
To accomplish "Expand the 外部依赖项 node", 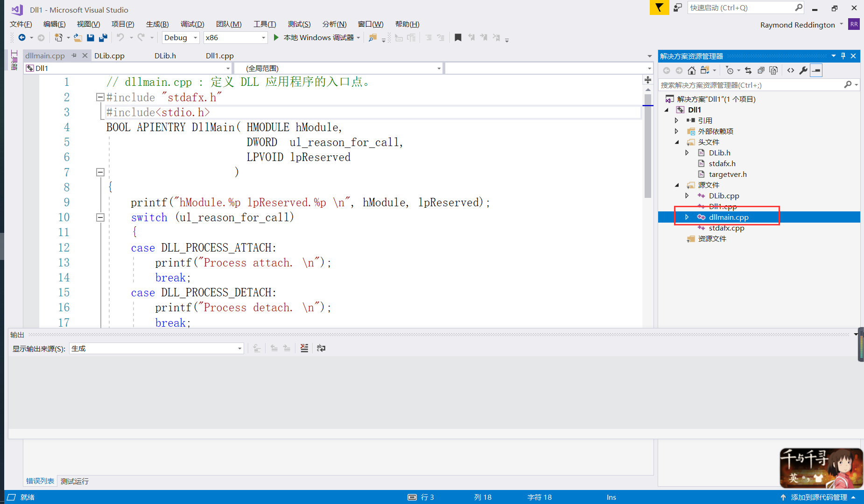I will click(x=676, y=131).
